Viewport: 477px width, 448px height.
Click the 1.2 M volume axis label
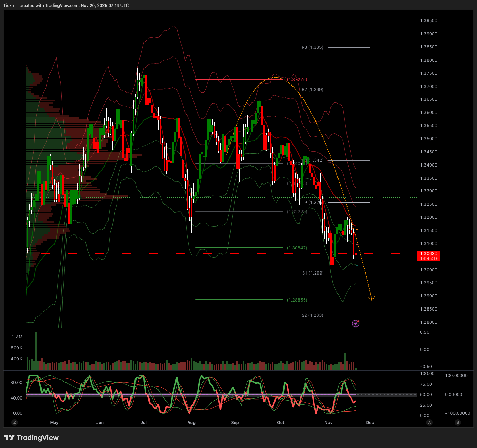click(x=17, y=337)
